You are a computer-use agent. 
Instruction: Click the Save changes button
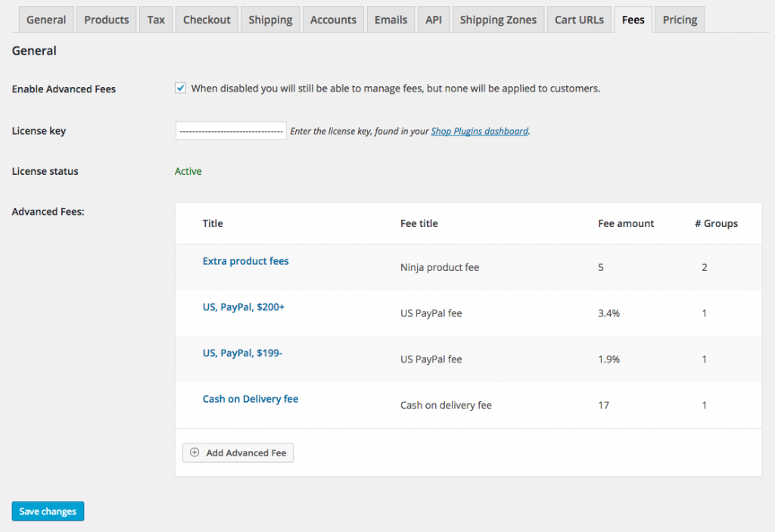click(47, 511)
